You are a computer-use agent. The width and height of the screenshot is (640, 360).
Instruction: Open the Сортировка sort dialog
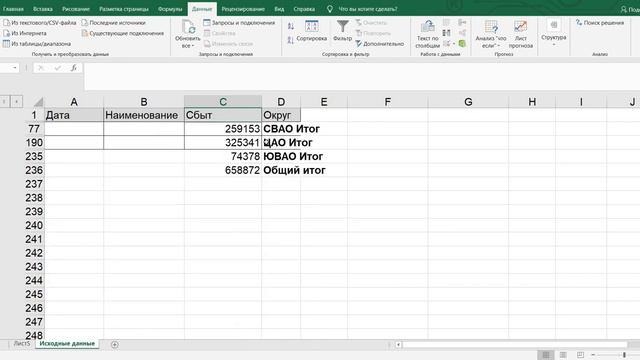(311, 31)
